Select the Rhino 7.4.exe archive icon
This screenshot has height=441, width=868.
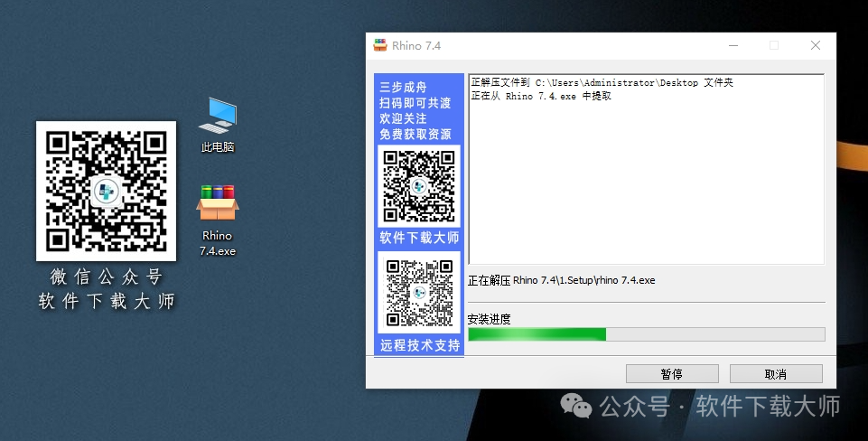(x=218, y=220)
